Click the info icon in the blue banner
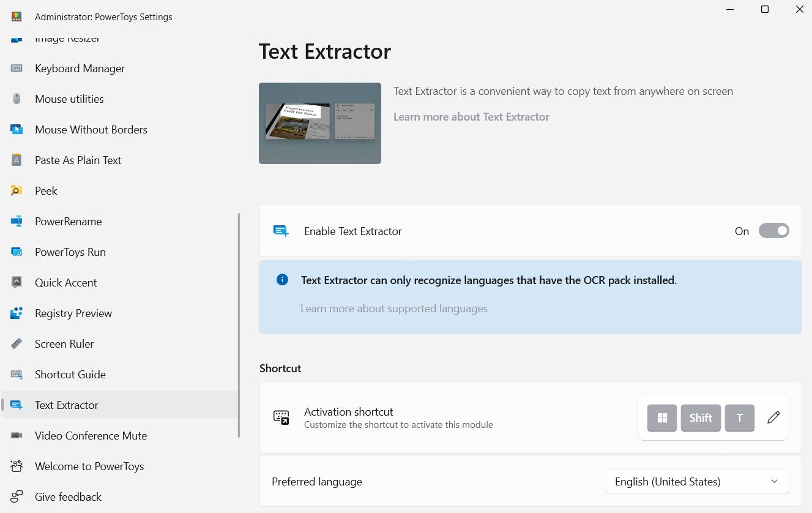The width and height of the screenshot is (812, 513). pyautogui.click(x=282, y=279)
